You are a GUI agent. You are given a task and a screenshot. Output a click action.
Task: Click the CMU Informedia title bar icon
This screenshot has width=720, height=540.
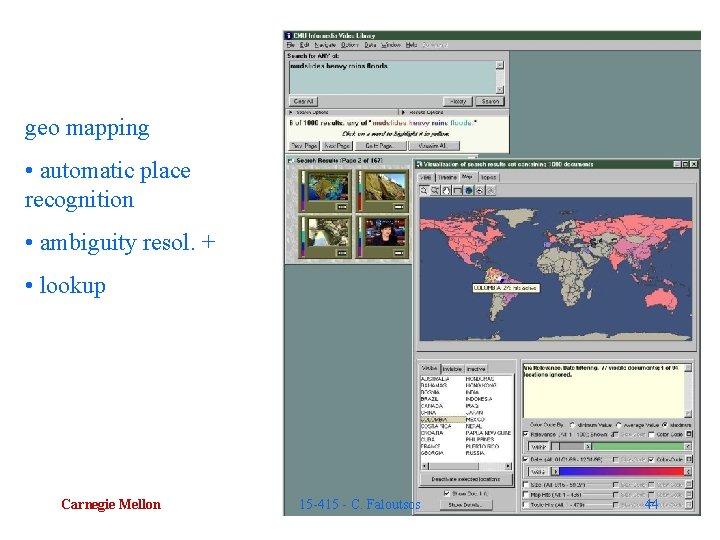pyautogui.click(x=288, y=35)
